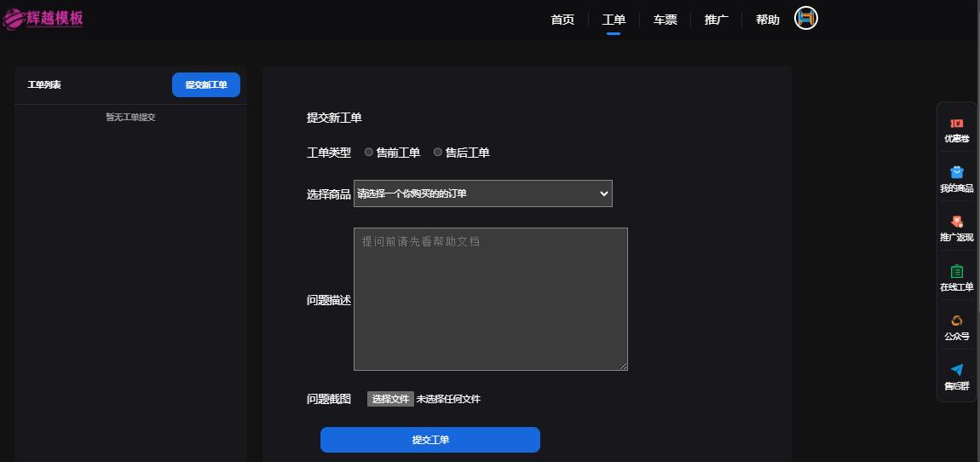Select the 售前工单 radio option
980x462 pixels.
click(x=369, y=153)
